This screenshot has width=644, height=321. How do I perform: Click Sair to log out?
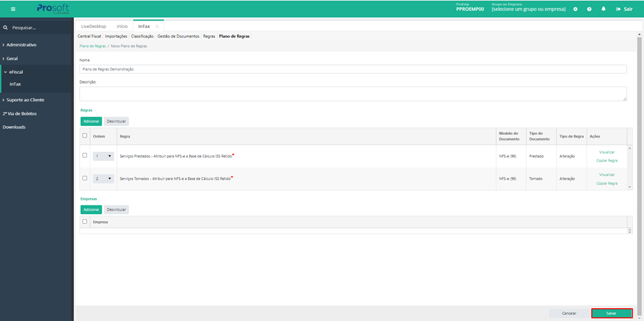[x=624, y=9]
